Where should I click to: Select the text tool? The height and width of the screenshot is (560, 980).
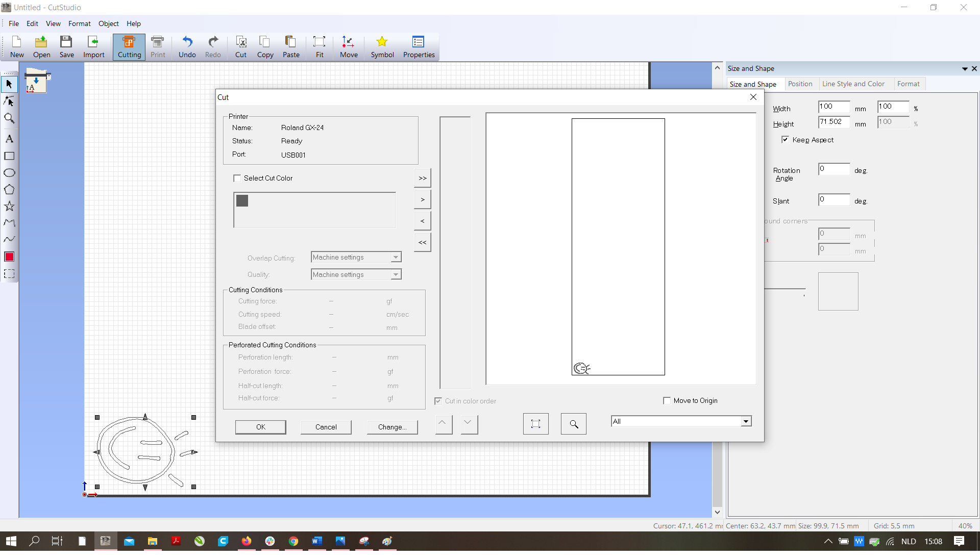pyautogui.click(x=9, y=139)
